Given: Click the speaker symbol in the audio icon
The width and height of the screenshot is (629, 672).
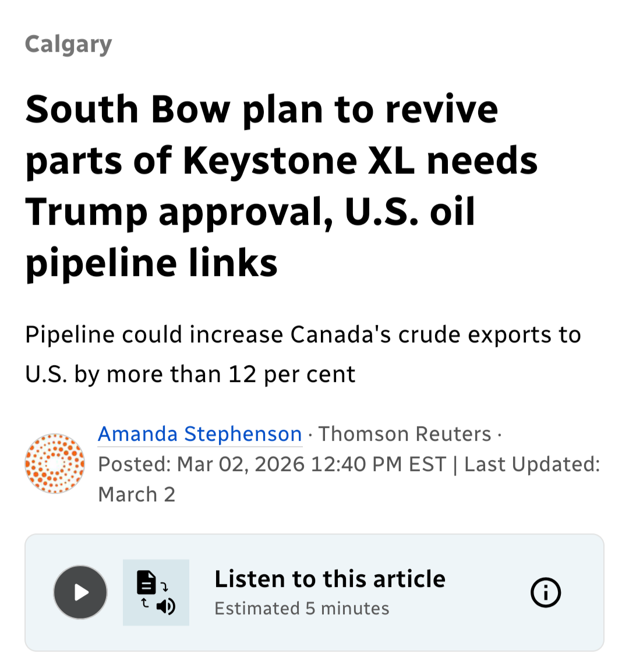Looking at the screenshot, I should click(166, 606).
